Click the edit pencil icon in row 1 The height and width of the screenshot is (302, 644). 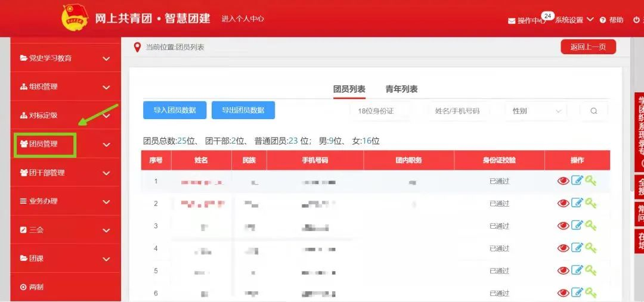(577, 180)
